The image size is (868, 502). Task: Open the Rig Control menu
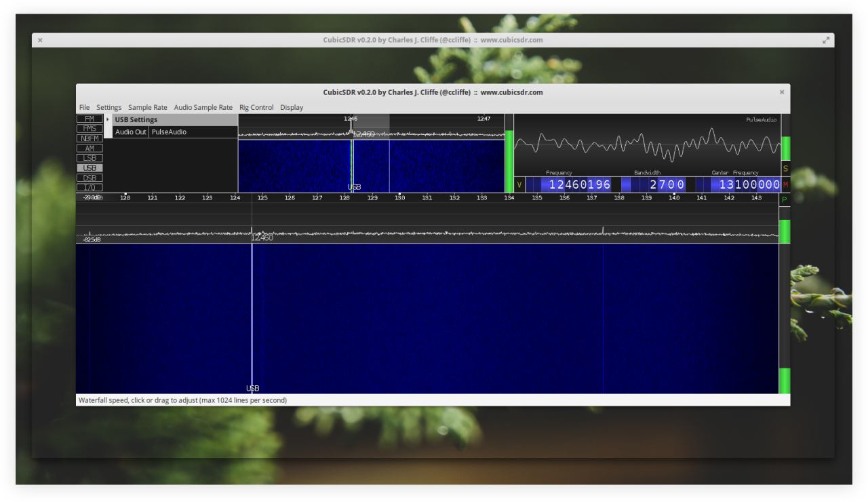(x=256, y=107)
